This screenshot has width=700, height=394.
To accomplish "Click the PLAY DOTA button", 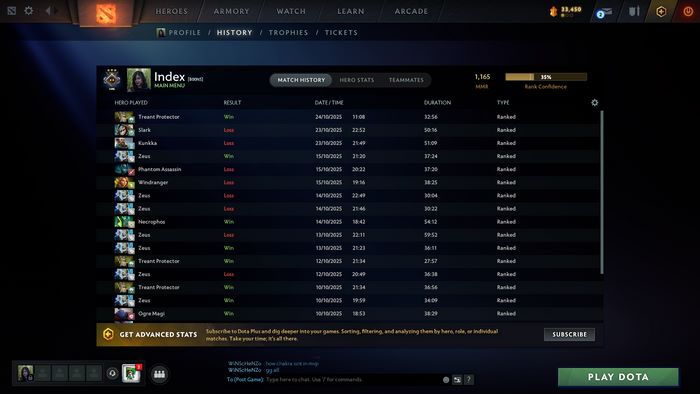I will [618, 377].
